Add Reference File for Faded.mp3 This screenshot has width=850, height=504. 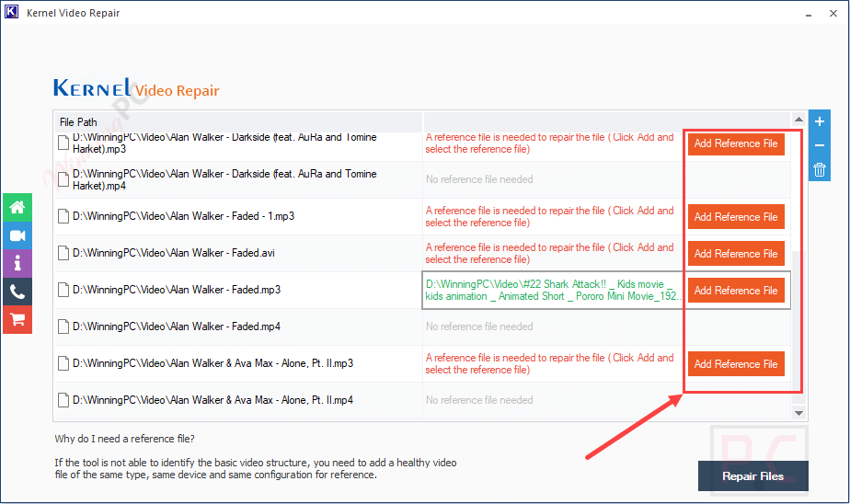736,291
